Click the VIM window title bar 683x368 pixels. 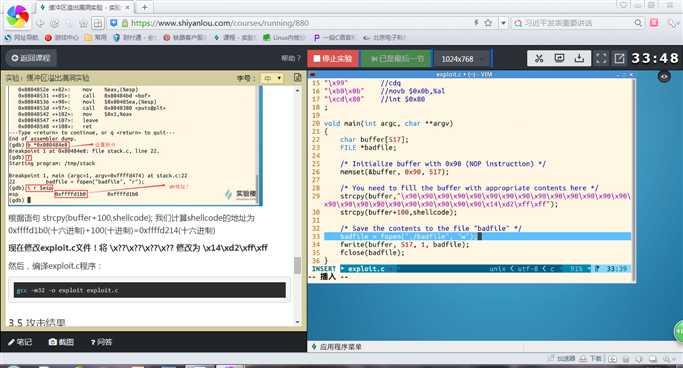tap(471, 74)
